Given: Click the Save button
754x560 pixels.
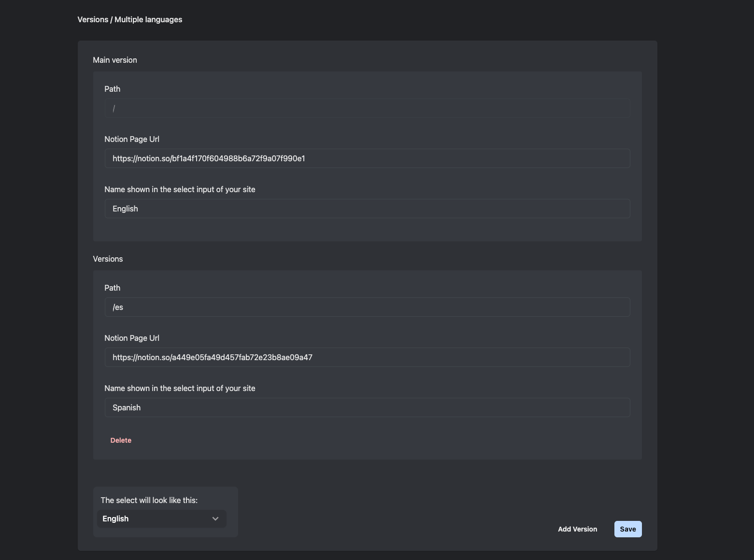Looking at the screenshot, I should (627, 529).
